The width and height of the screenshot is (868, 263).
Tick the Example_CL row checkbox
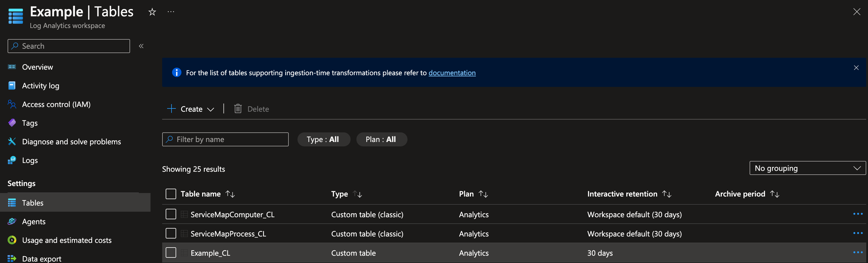click(x=171, y=253)
